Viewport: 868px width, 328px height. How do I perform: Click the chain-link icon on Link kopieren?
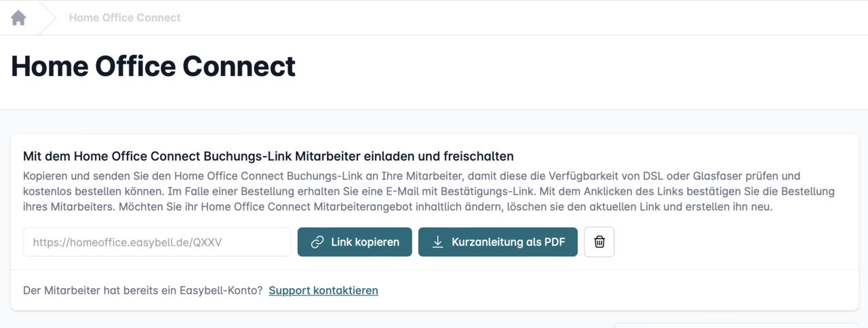[317, 242]
